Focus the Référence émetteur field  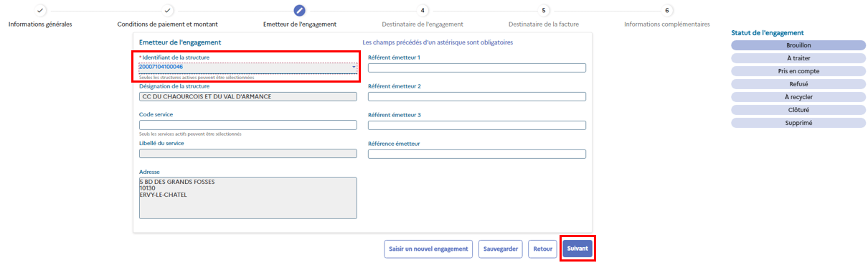click(477, 154)
